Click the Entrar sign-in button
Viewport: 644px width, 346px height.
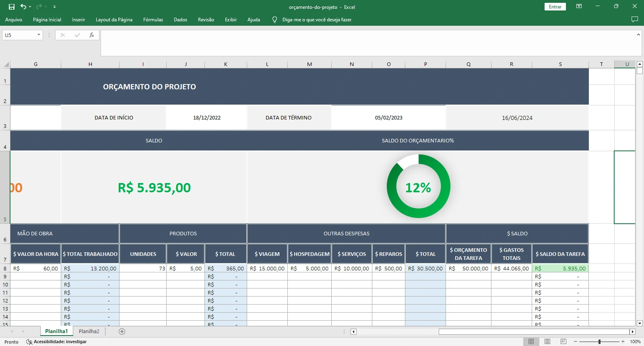(x=555, y=7)
